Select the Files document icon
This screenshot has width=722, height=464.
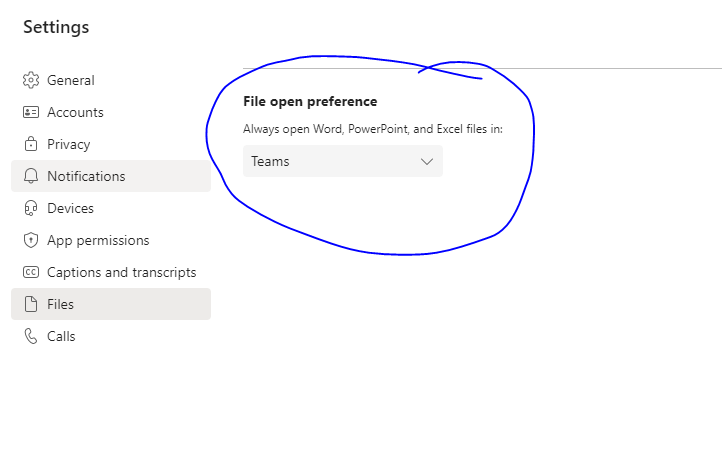coord(31,304)
